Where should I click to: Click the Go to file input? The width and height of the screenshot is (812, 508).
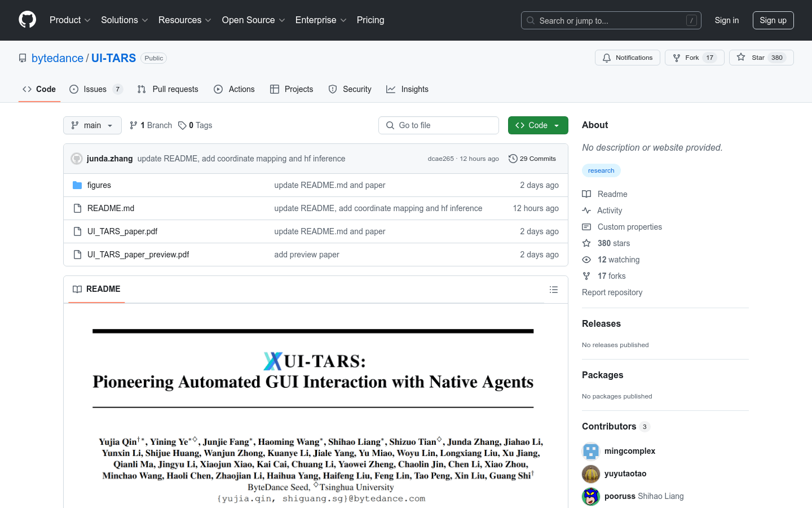(439, 125)
